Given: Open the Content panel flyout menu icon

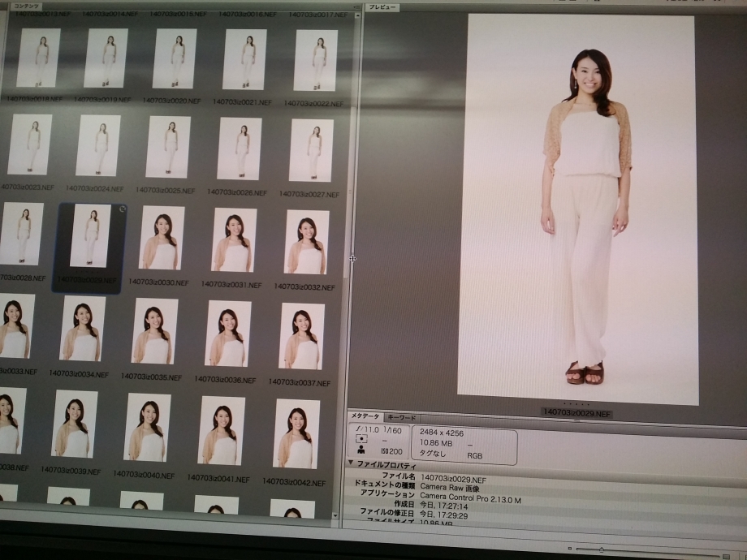Looking at the screenshot, I should [x=356, y=8].
